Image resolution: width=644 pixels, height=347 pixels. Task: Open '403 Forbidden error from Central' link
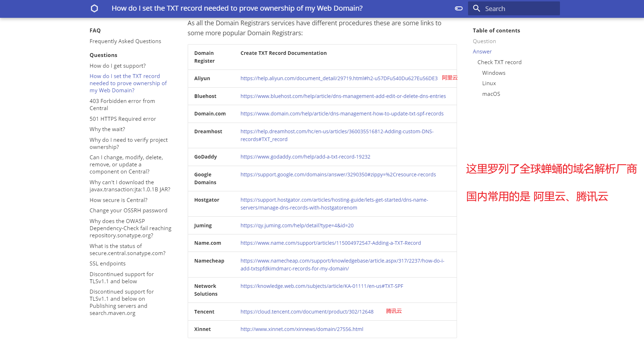click(x=122, y=105)
